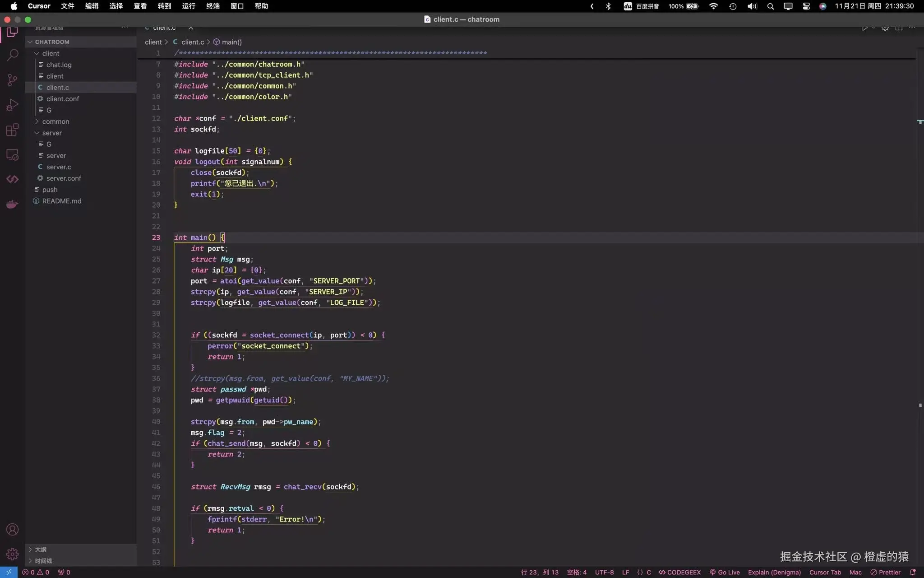924x578 pixels.
Task: Click the notifications bell in status bar
Action: 912,572
